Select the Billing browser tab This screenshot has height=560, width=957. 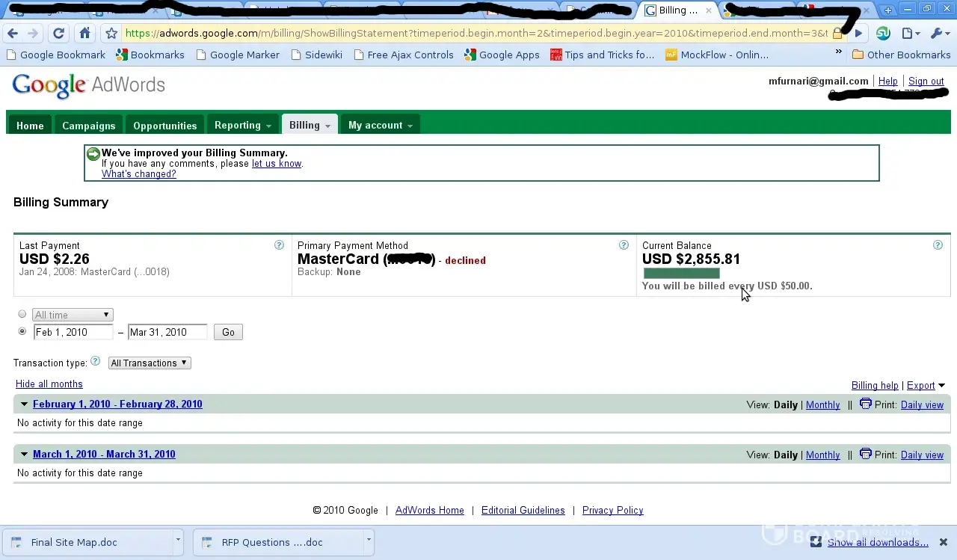[678, 10]
